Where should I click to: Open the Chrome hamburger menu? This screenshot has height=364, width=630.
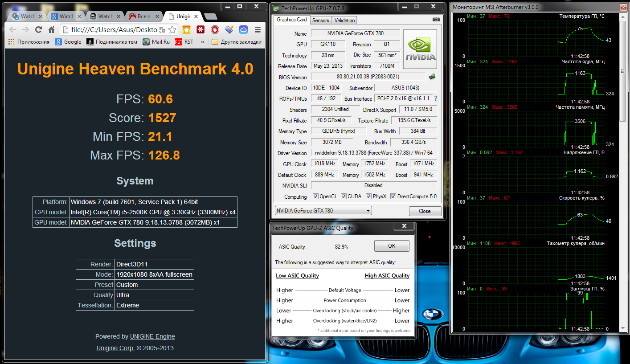[x=258, y=30]
